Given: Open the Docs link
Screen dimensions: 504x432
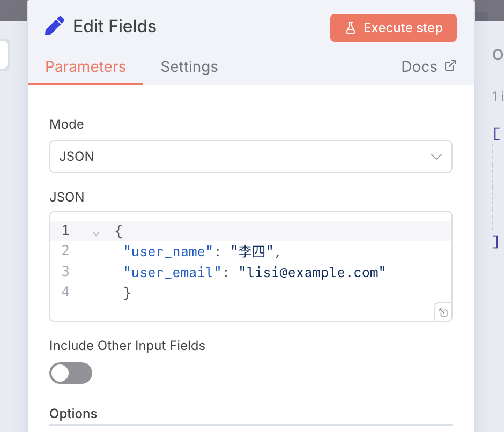Looking at the screenshot, I should [419, 67].
